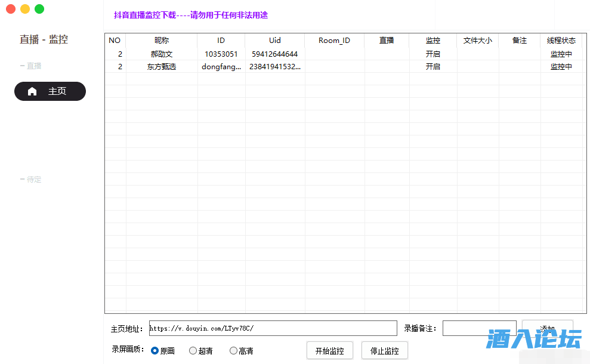Image resolution: width=590 pixels, height=364 pixels.
Task: Click the green maximize window dot
Action: point(39,9)
